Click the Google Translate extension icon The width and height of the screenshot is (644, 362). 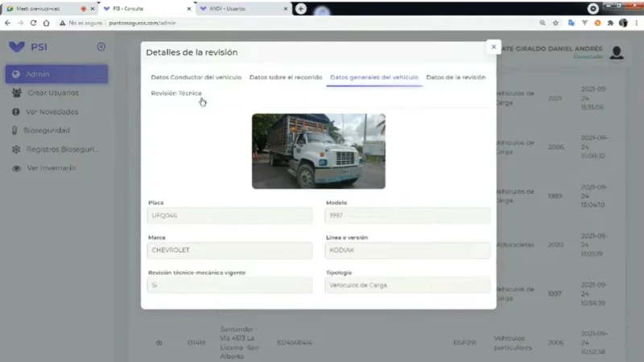pos(572,23)
